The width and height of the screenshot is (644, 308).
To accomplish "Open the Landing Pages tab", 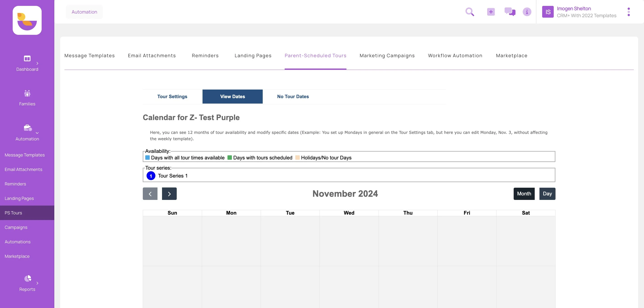I will coord(253,55).
